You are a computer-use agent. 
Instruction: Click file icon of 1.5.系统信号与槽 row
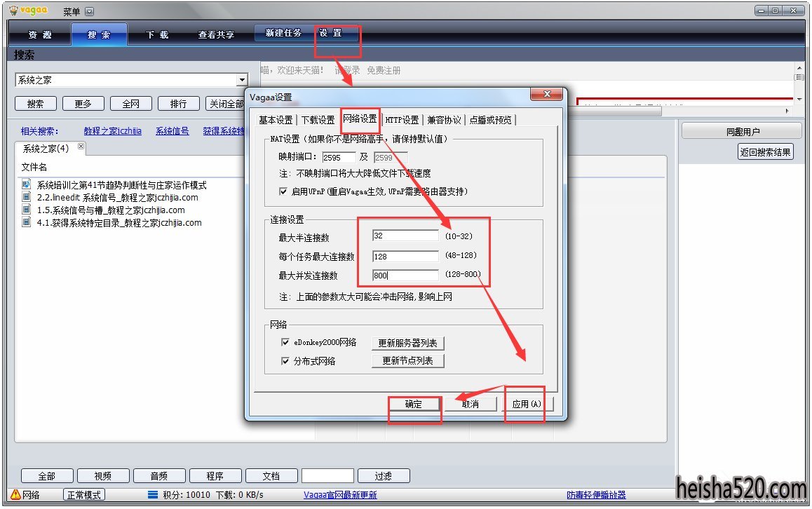27,210
